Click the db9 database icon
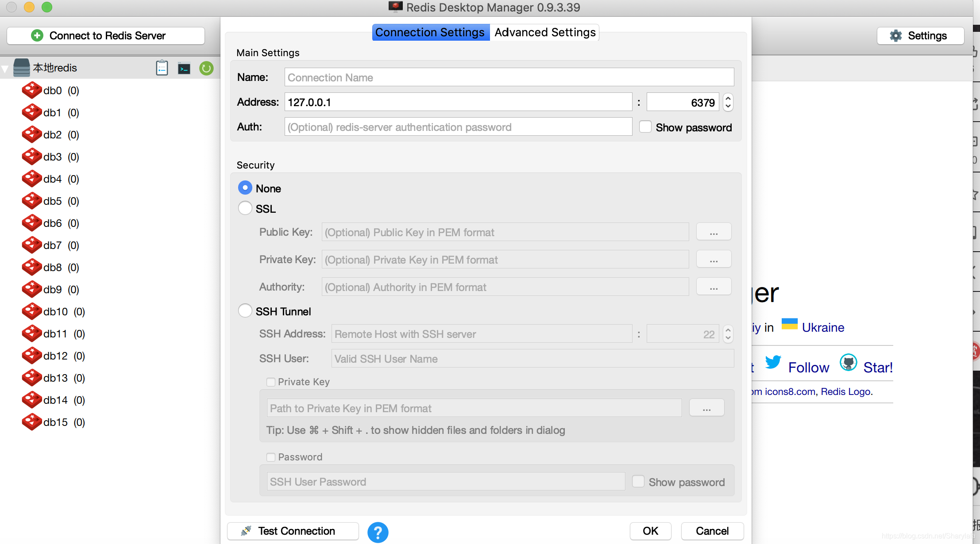 click(x=32, y=289)
